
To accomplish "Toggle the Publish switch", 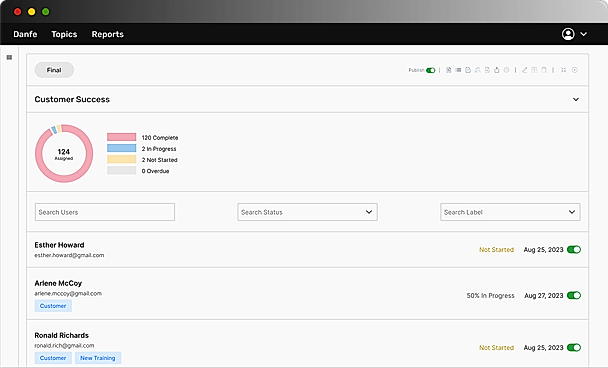I will pos(430,70).
